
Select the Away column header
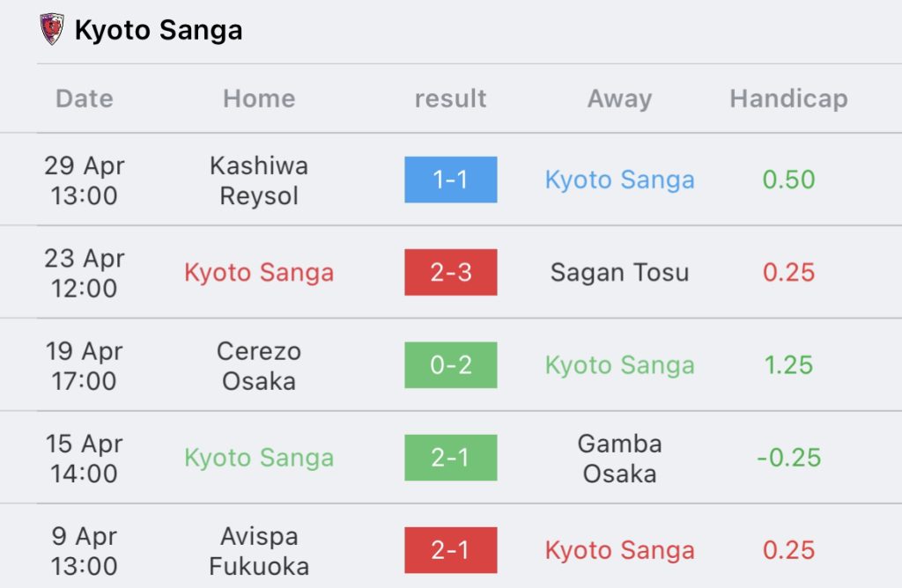619,99
